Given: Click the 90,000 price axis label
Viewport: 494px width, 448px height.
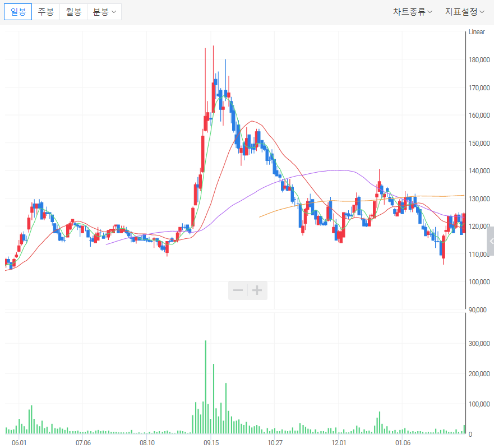Looking at the screenshot, I should click(477, 310).
